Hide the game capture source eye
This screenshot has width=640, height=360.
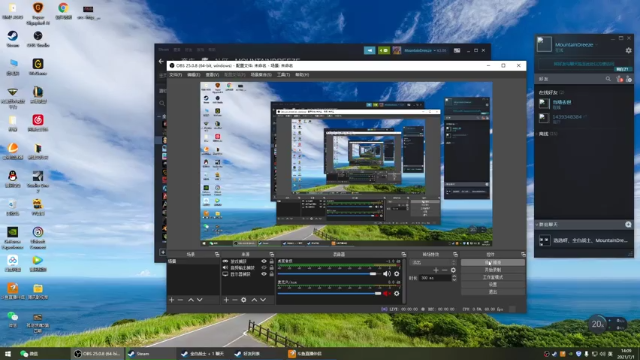coord(264,261)
